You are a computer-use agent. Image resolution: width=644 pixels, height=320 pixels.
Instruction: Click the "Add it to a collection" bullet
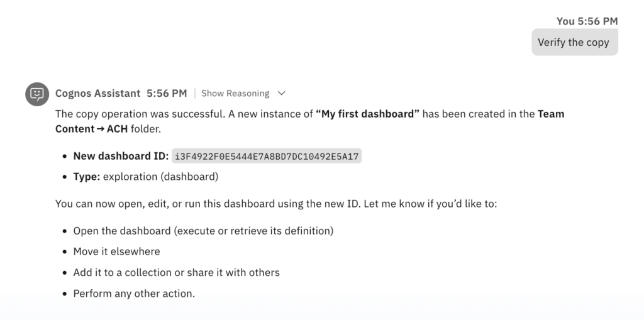pos(176,272)
